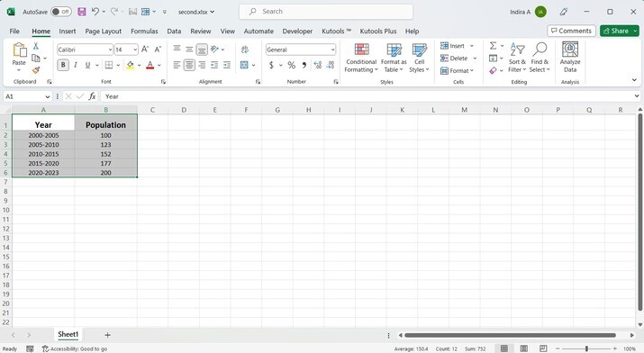The height and width of the screenshot is (353, 644).
Task: Toggle Bold formatting
Action: tap(63, 65)
